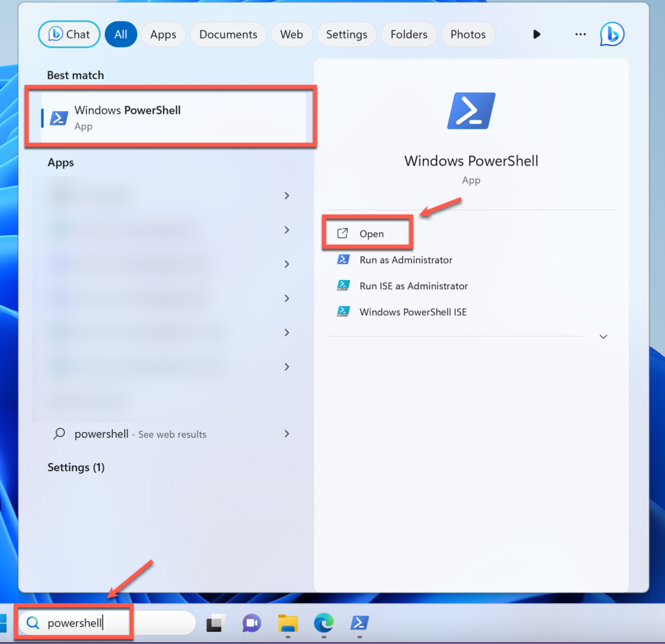665x644 pixels.
Task: Open Task View from the taskbar
Action: tap(214, 624)
